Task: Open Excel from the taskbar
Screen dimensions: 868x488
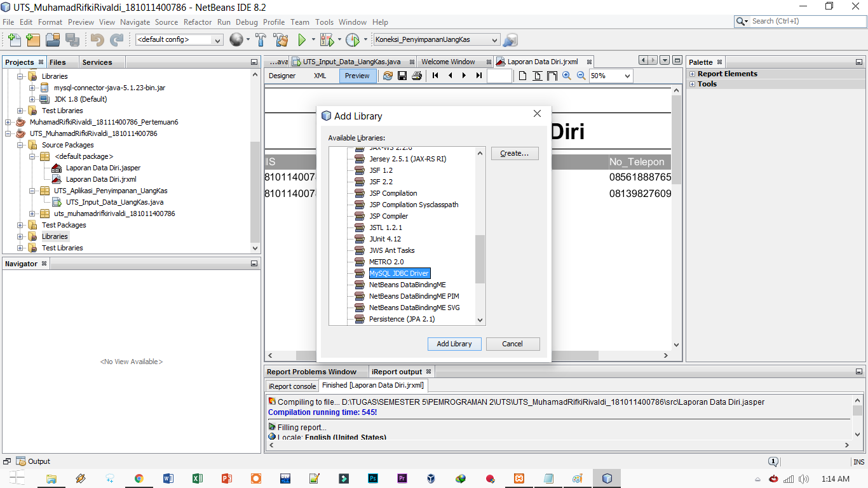Action: click(197, 478)
